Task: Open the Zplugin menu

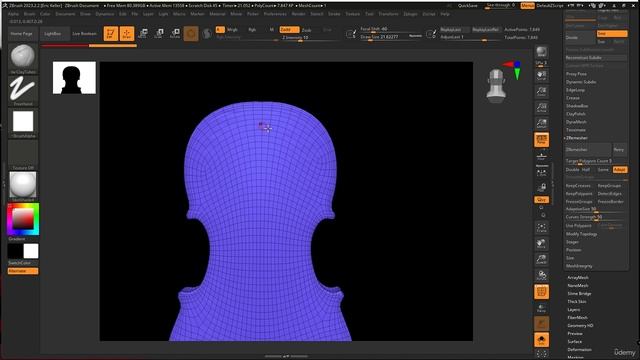Action: pos(410,14)
